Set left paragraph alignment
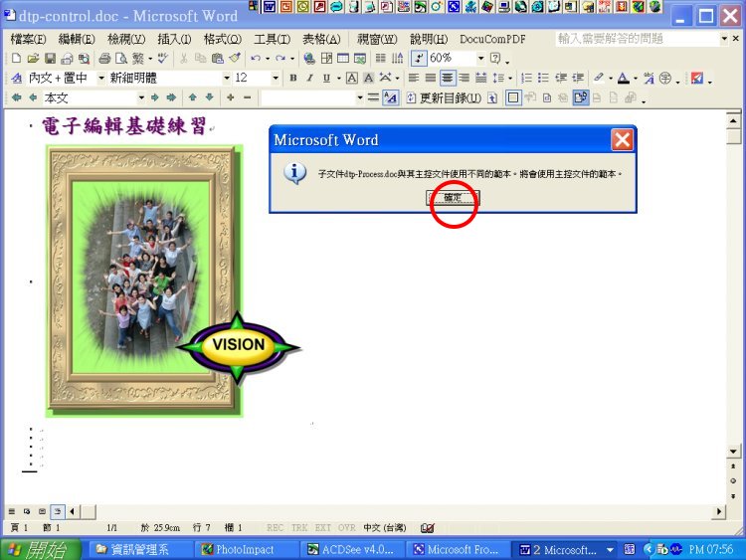The height and width of the screenshot is (560, 746). (414, 78)
